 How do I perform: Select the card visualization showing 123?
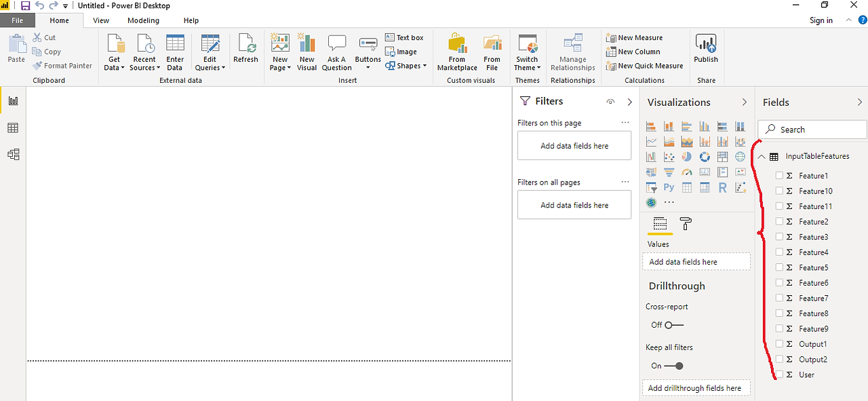(705, 172)
